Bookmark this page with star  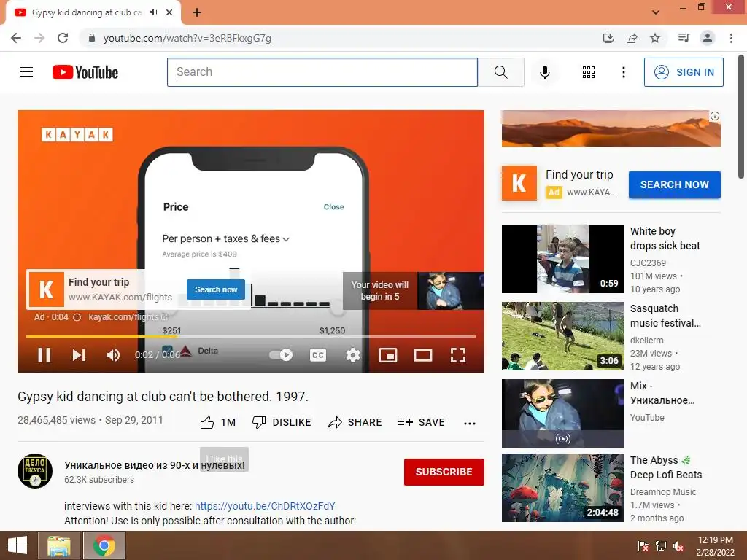tap(655, 38)
